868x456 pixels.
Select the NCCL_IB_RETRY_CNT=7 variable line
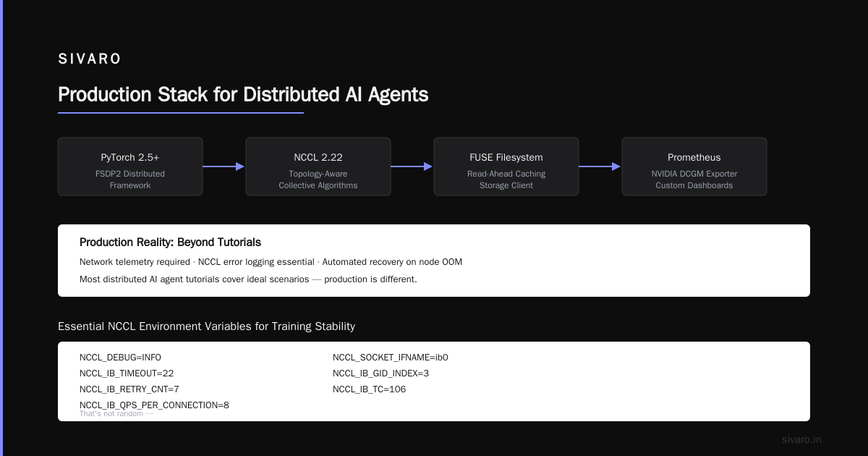point(129,389)
